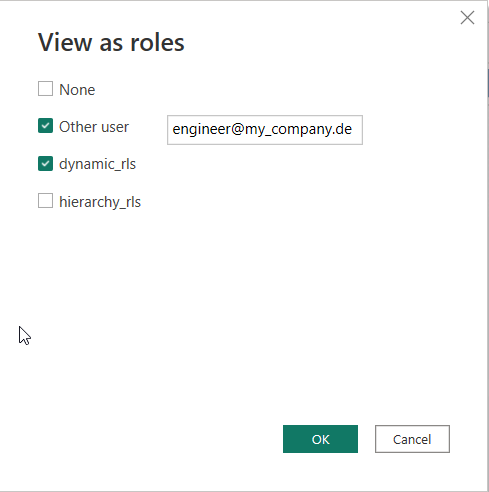
Task: Enable the hierarchy_rls role checkbox
Action: tap(45, 201)
